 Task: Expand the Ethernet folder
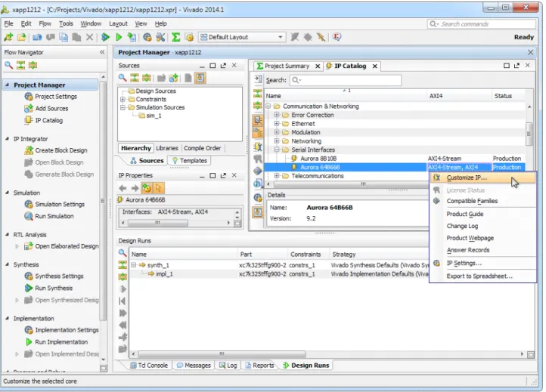pos(277,123)
